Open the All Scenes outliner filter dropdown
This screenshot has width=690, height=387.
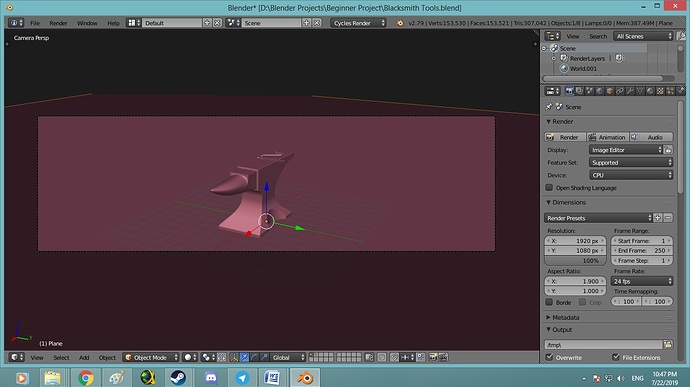643,36
